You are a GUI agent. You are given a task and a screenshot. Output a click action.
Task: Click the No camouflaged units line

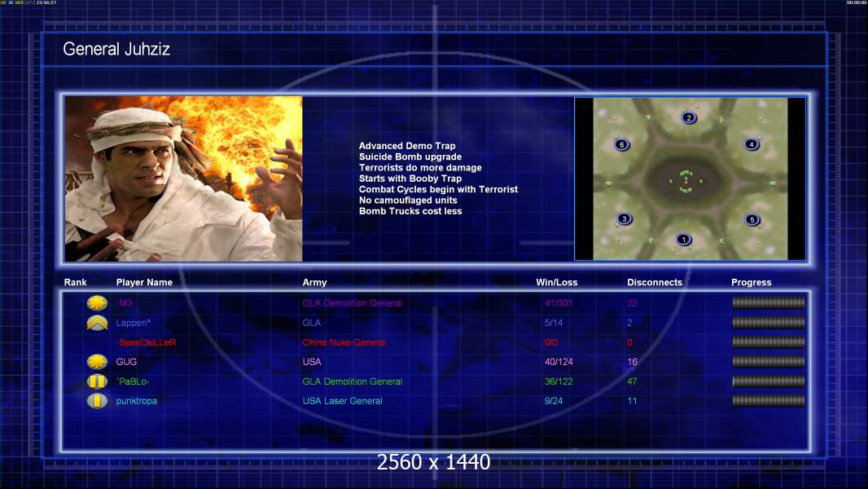click(408, 200)
